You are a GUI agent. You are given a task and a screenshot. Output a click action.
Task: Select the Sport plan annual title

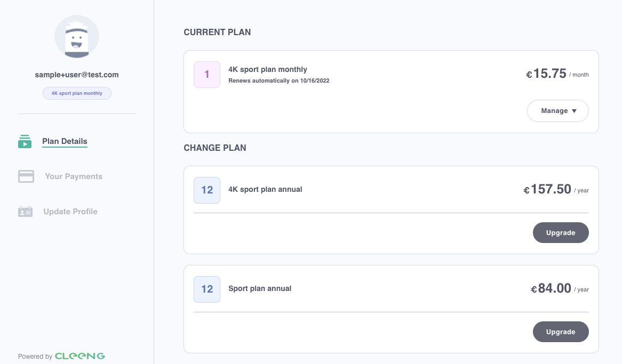(x=260, y=289)
